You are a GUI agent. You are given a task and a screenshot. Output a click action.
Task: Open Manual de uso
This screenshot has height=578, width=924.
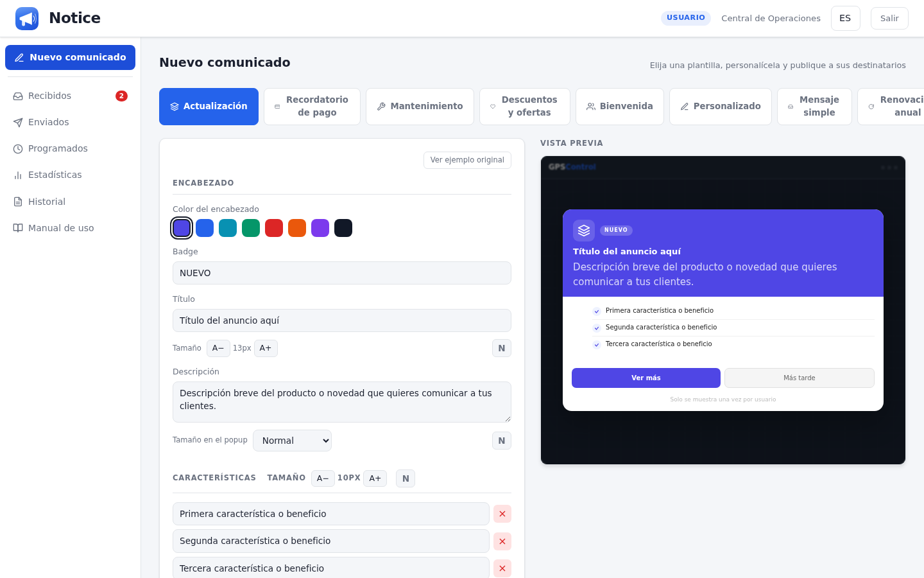(x=71, y=228)
